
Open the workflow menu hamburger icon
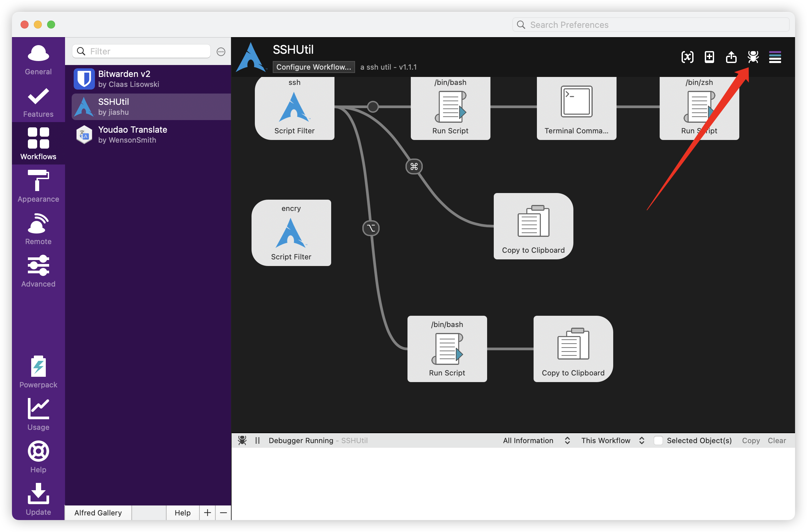point(775,57)
